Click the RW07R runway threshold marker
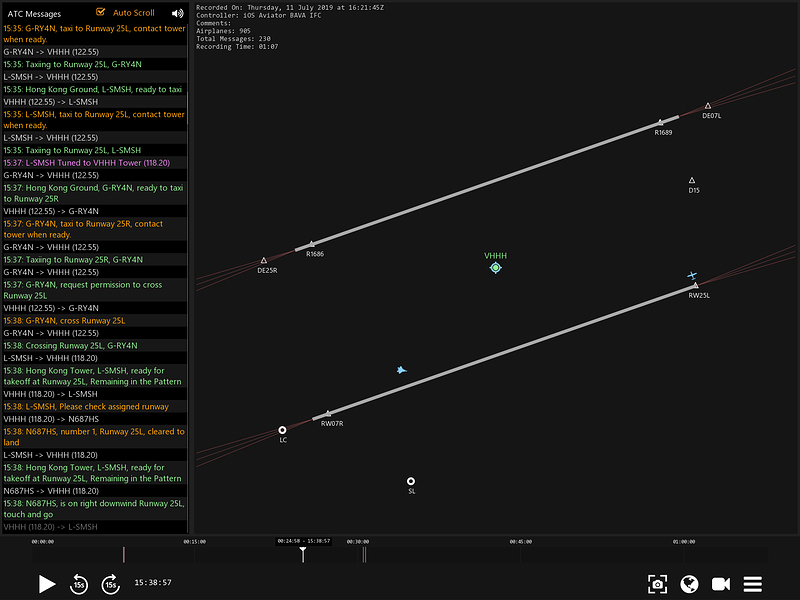Viewport: 800px width, 600px height. click(328, 414)
